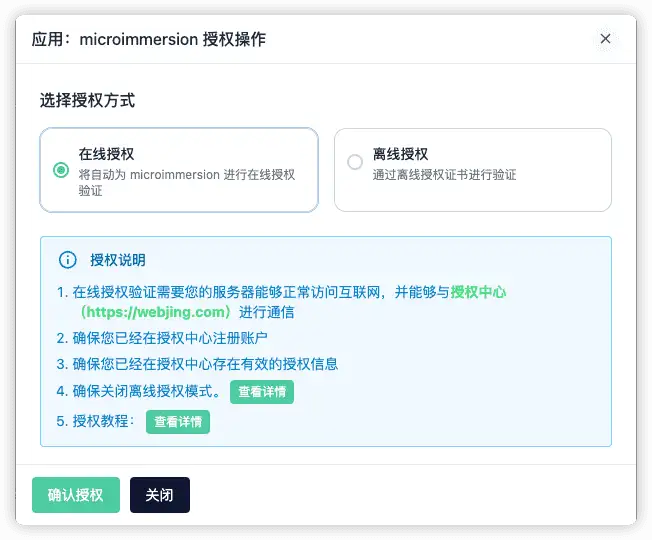The height and width of the screenshot is (540, 652).
Task: Close the dialog with the X icon
Action: 605,39
